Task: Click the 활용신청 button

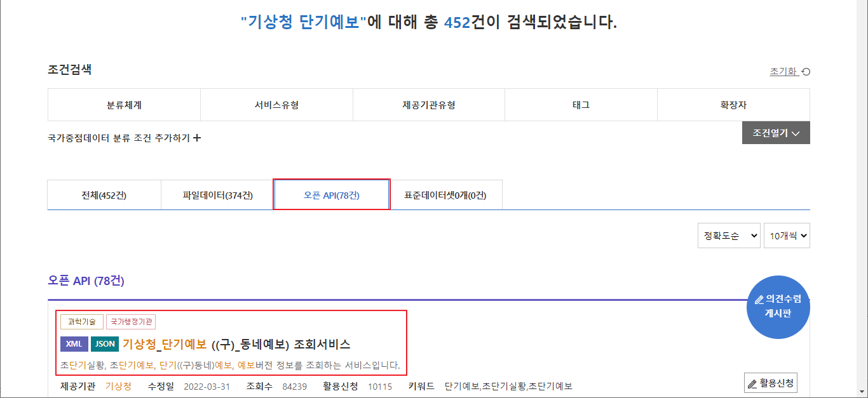Action: (770, 383)
